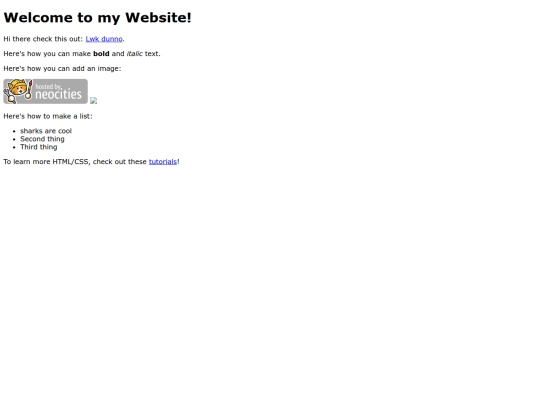Click the paintbrush beside the cat mascot
The height and width of the screenshot is (405, 540).
tap(30, 90)
